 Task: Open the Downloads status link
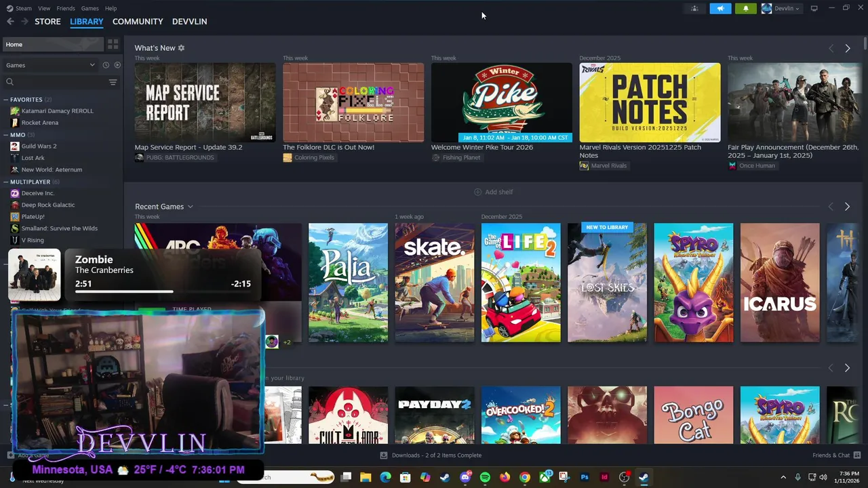tap(431, 455)
